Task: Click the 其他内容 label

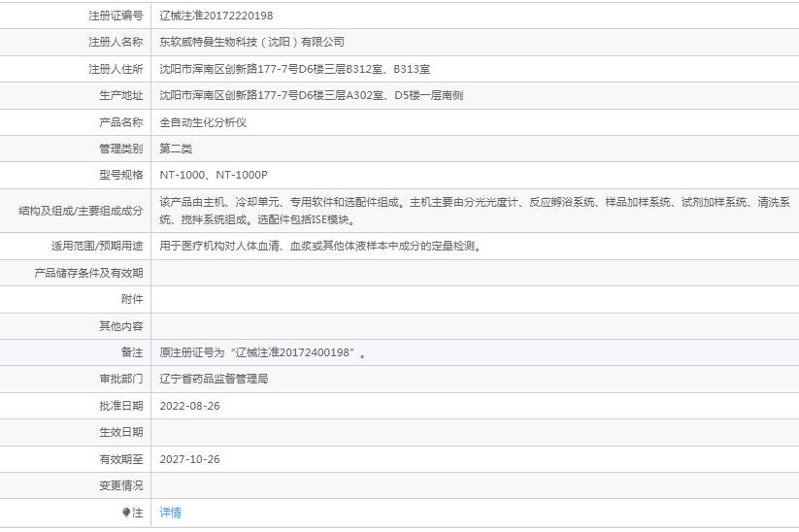Action: point(121,326)
